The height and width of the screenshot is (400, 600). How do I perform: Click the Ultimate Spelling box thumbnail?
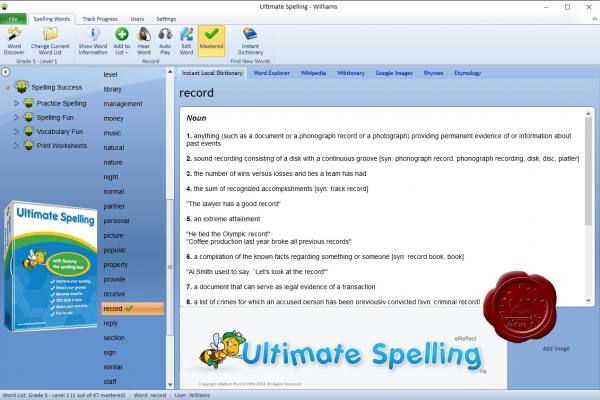pos(50,266)
